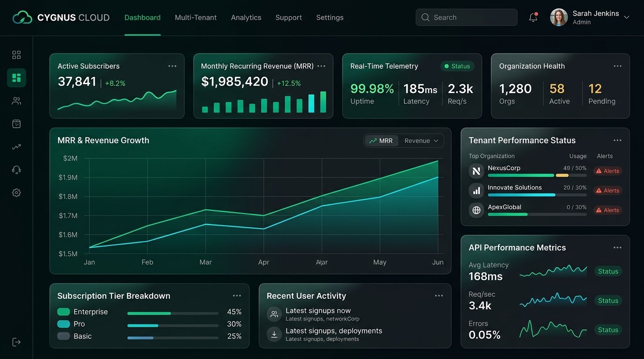Open the Settings tab in the top navigation

[330, 18]
